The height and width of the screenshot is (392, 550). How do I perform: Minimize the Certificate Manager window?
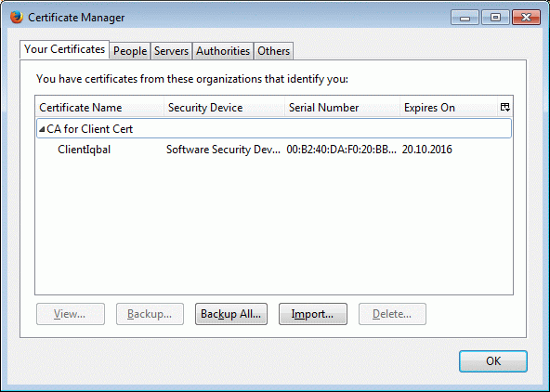click(465, 18)
